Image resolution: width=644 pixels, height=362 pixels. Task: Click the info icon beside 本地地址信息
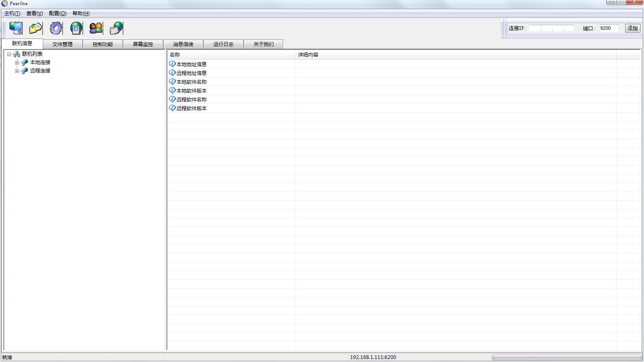pos(172,64)
